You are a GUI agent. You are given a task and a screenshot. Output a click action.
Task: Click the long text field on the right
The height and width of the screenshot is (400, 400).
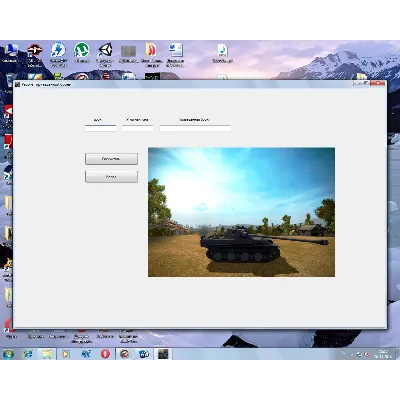(x=195, y=128)
